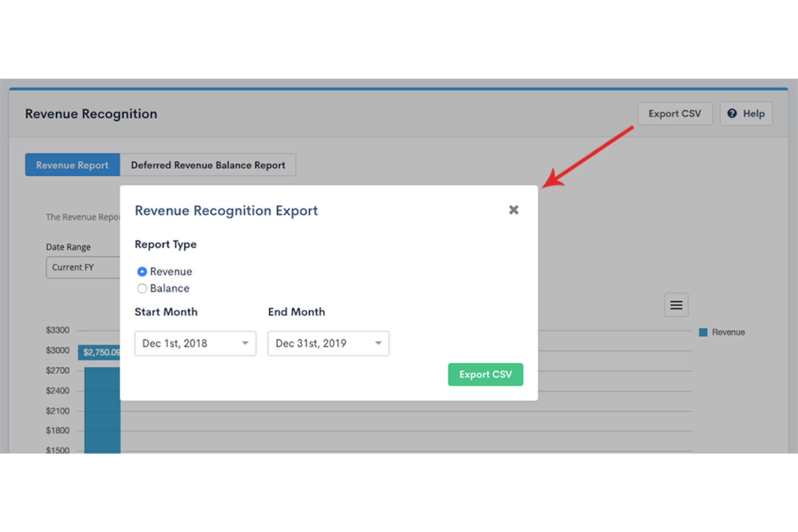This screenshot has height=532, width=798.
Task: Open the Date Range 'Current FY' dropdown
Action: point(82,267)
